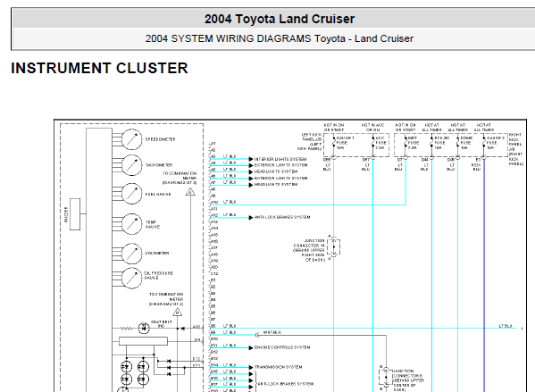Click the triangle A connector marker
This screenshot has height=392, width=535.
tap(190, 192)
